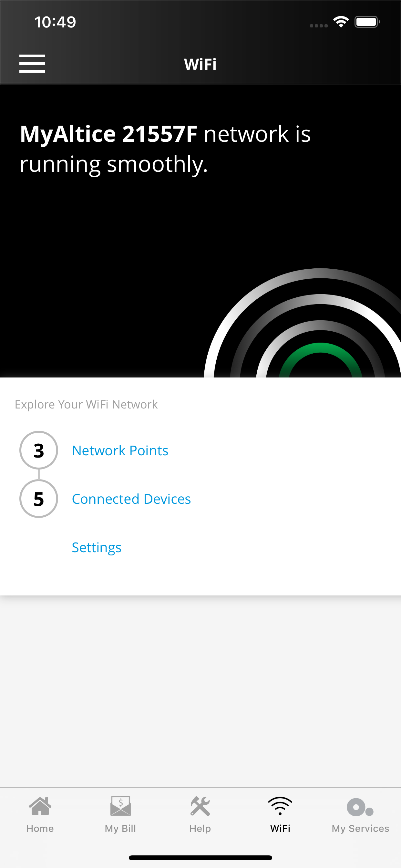Tap the Connected Devices count circle
Viewport: 401px width, 868px height.
39,499
